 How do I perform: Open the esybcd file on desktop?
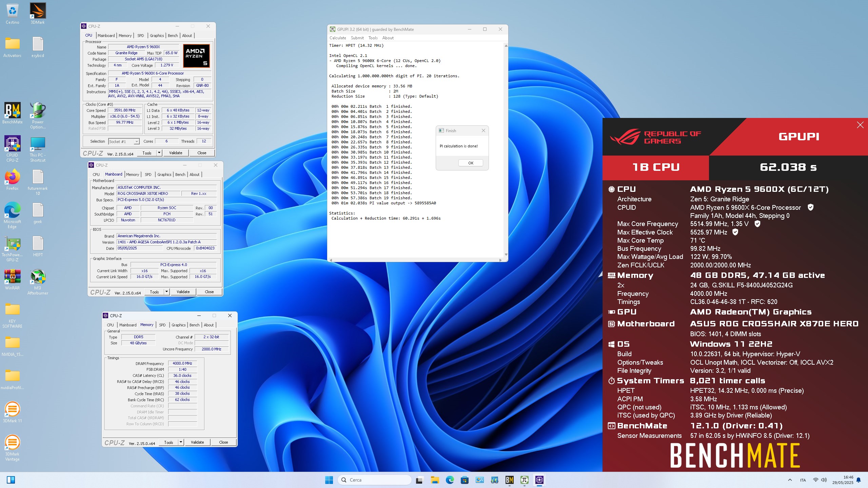pos(38,47)
